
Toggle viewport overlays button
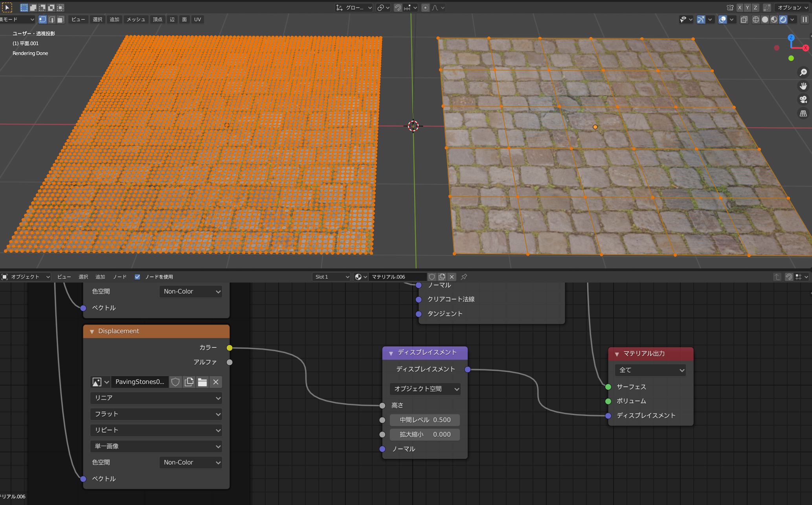point(722,19)
